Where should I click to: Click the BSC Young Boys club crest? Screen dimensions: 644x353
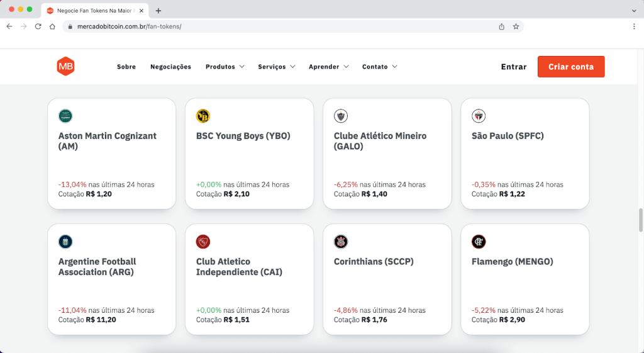pyautogui.click(x=203, y=116)
